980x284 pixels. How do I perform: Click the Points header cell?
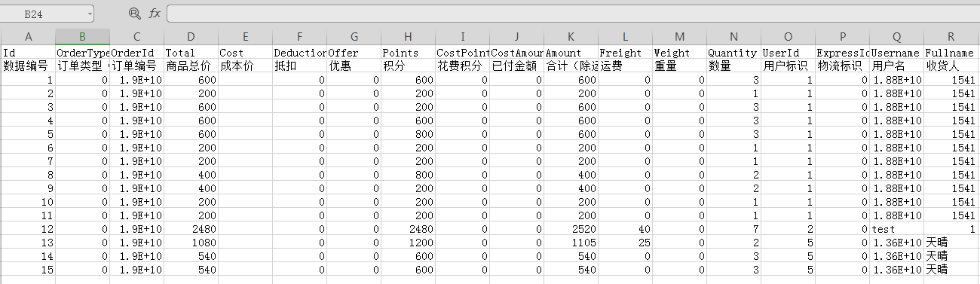(408, 53)
